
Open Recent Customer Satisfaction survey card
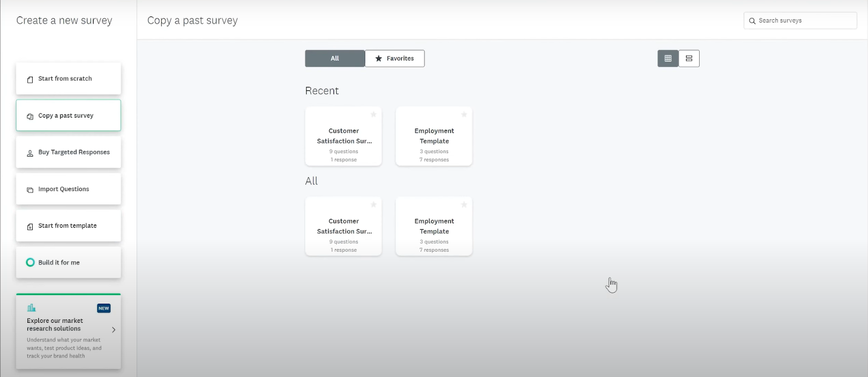343,136
